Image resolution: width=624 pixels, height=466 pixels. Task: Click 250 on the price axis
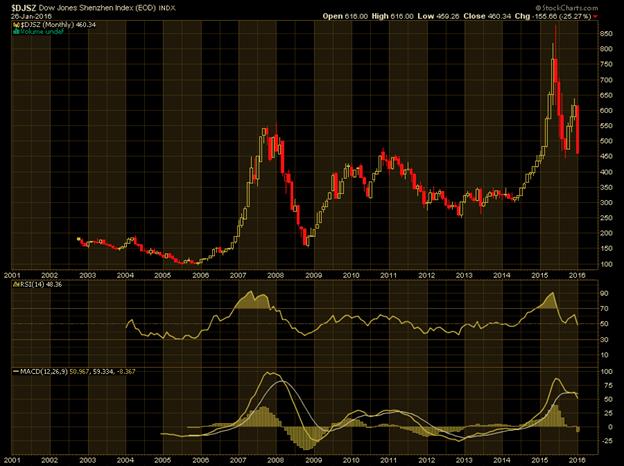point(607,218)
